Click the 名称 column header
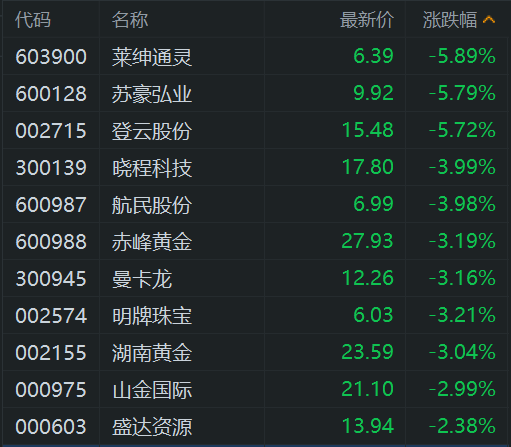Screen dimensions: 511x447 click(130, 20)
